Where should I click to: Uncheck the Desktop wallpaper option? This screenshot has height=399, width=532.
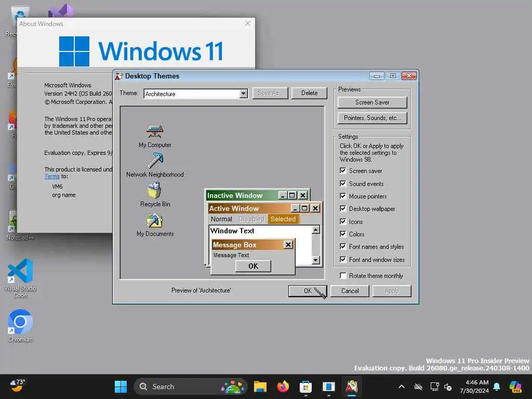[343, 209]
